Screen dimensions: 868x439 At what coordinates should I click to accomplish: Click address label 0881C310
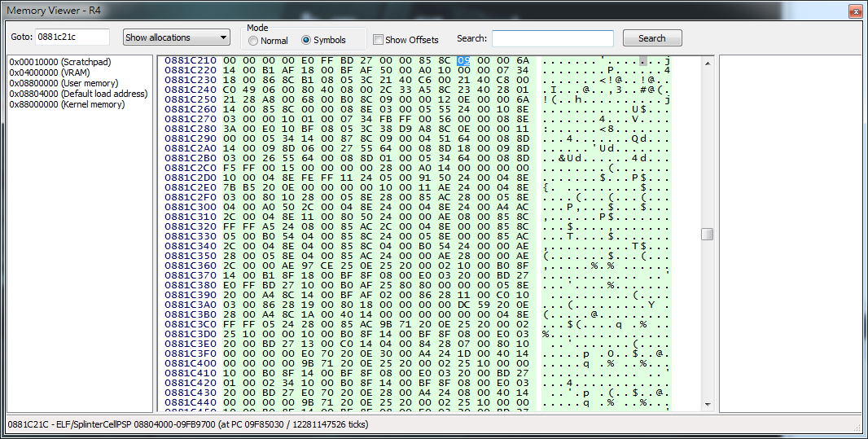click(x=191, y=217)
